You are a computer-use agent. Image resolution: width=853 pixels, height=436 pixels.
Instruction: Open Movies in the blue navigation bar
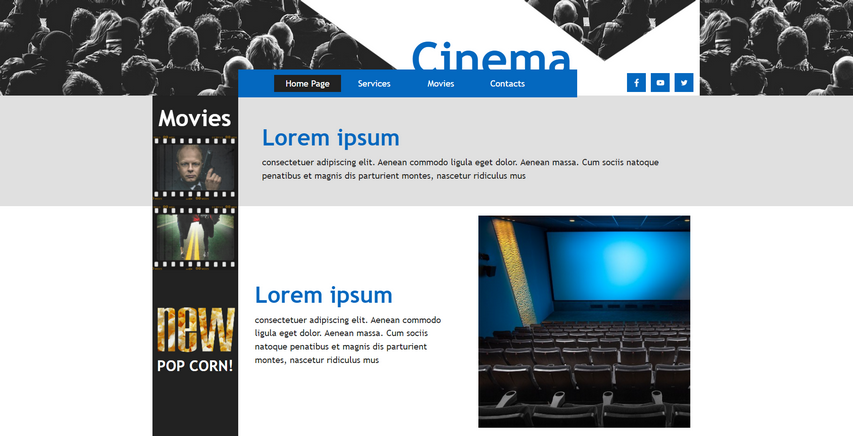click(441, 84)
